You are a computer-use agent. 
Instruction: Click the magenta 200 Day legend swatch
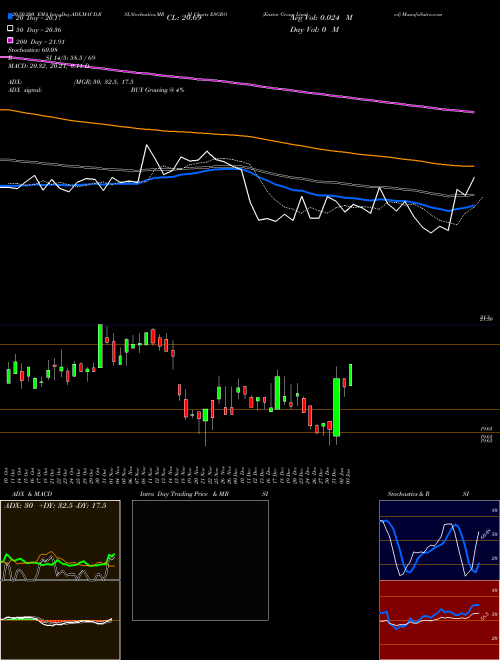coord(10,41)
